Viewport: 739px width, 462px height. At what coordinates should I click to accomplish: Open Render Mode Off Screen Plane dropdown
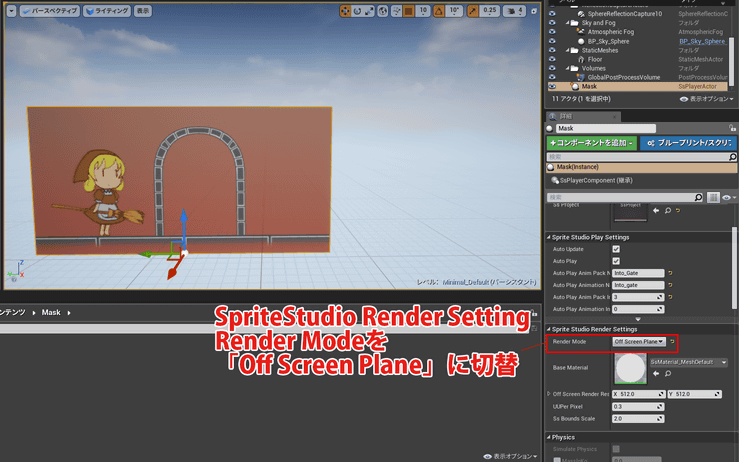[639, 341]
